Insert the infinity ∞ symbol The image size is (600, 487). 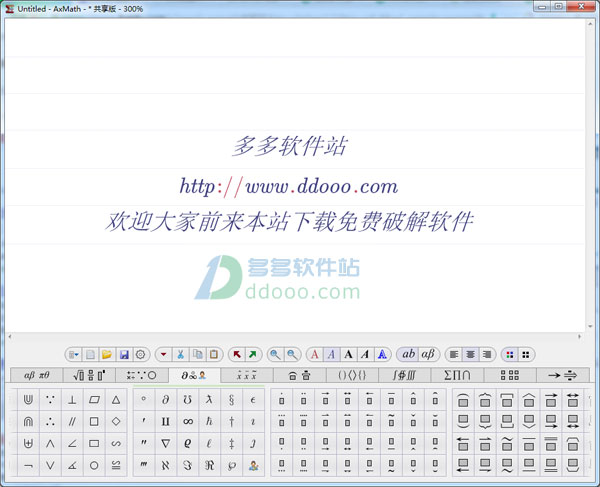click(188, 422)
